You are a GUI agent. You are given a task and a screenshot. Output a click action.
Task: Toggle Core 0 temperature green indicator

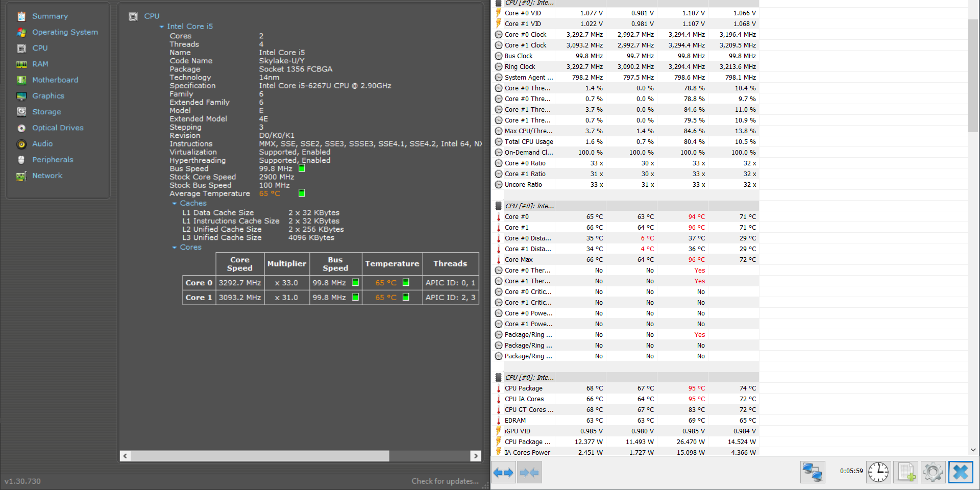tap(406, 282)
